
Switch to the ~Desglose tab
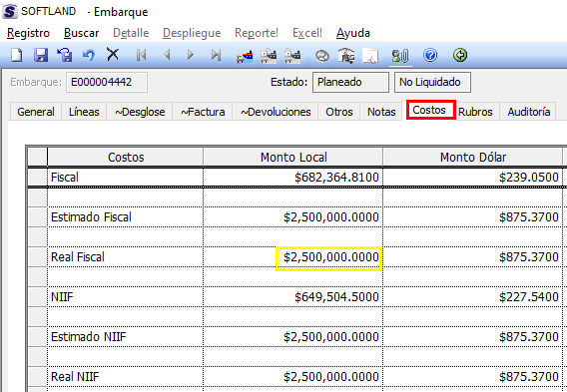140,112
